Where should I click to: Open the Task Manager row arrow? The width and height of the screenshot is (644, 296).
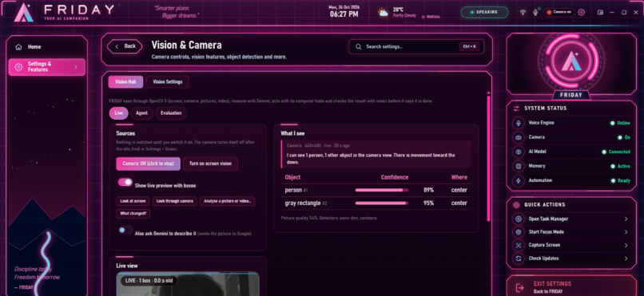[626, 219]
